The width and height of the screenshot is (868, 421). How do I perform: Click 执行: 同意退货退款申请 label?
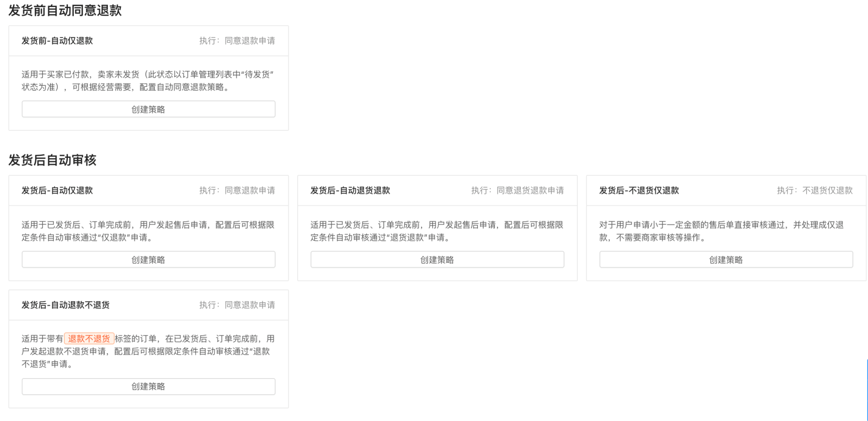coord(518,190)
